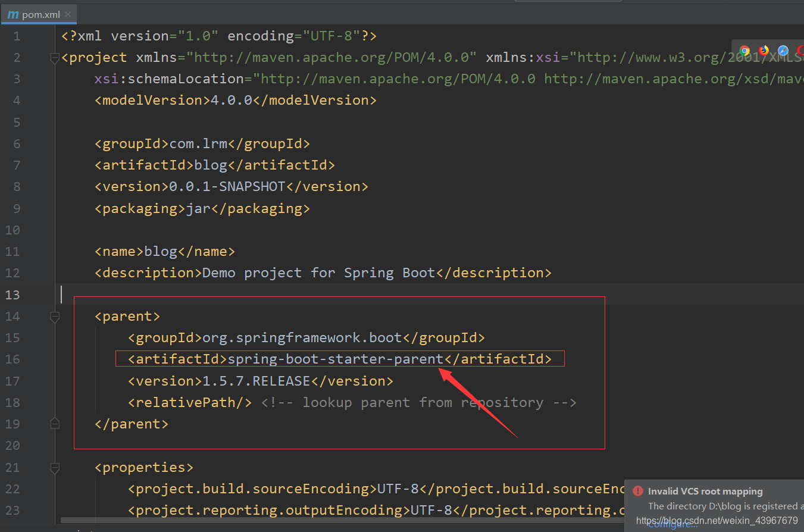Screen dimensions: 804x532
Task: Open file preview in Safari browser
Action: point(783,51)
